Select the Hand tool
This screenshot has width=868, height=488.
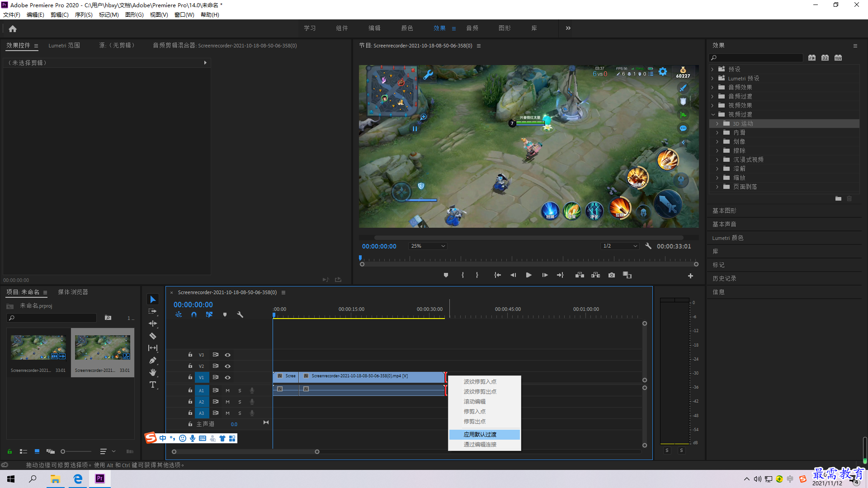(x=153, y=372)
